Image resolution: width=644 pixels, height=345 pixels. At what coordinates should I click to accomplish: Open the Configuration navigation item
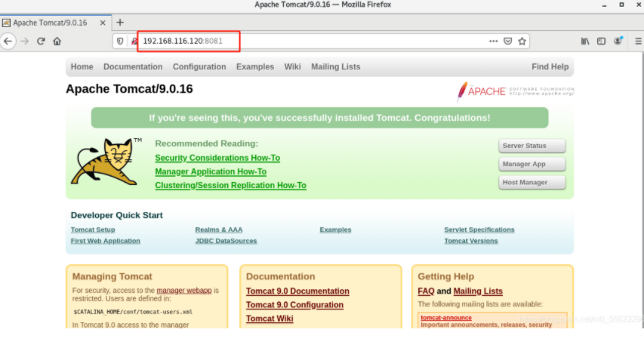click(x=199, y=66)
